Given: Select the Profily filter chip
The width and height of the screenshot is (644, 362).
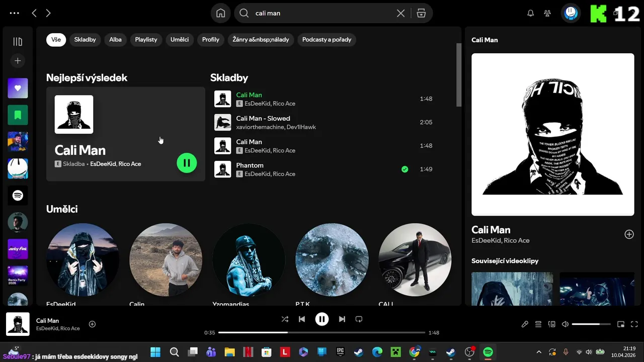Looking at the screenshot, I should tap(211, 40).
